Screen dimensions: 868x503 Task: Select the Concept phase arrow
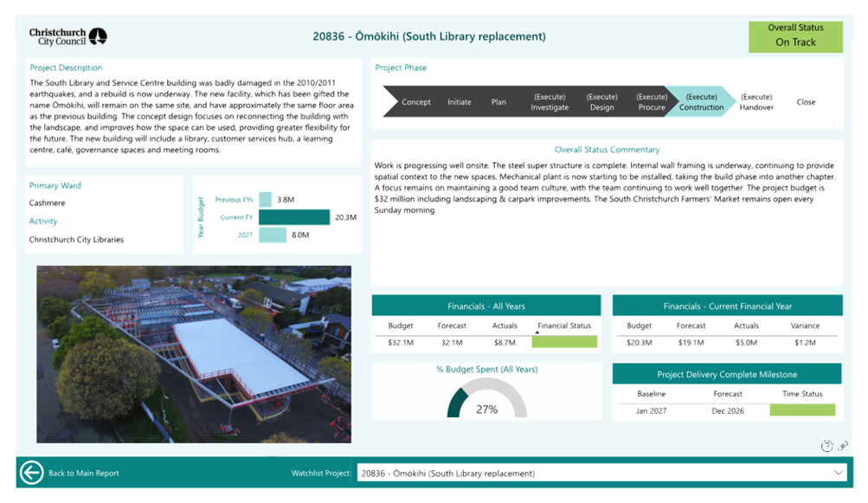(415, 102)
